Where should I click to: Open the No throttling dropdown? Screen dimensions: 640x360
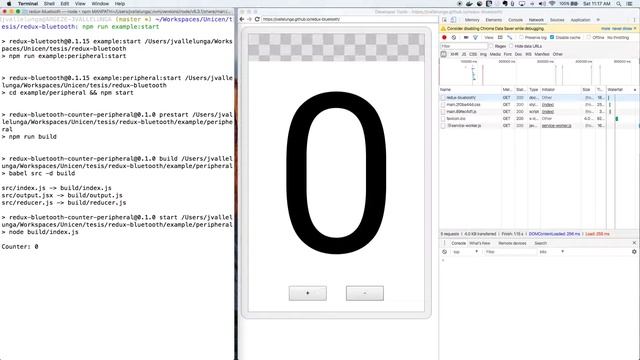point(618,38)
